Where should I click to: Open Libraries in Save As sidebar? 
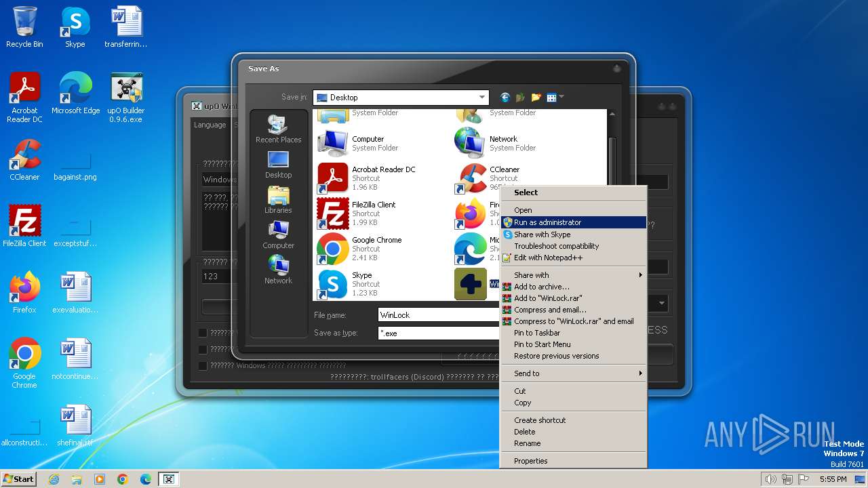point(278,200)
